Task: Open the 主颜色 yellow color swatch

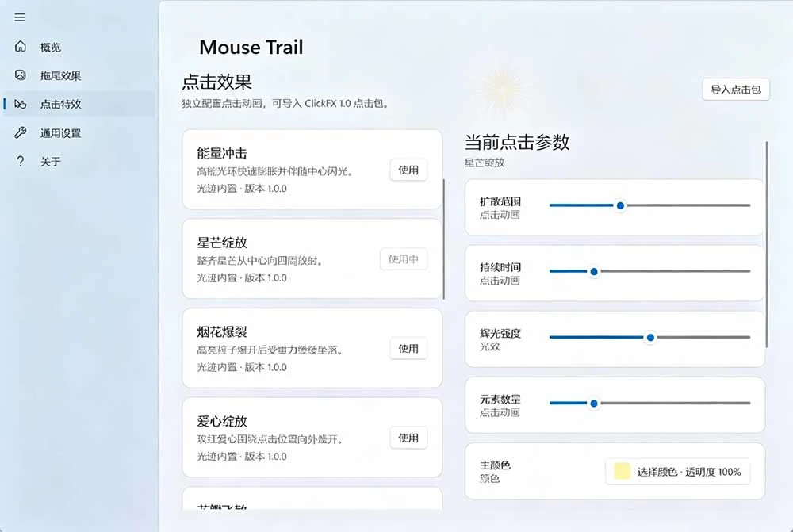Action: (622, 471)
